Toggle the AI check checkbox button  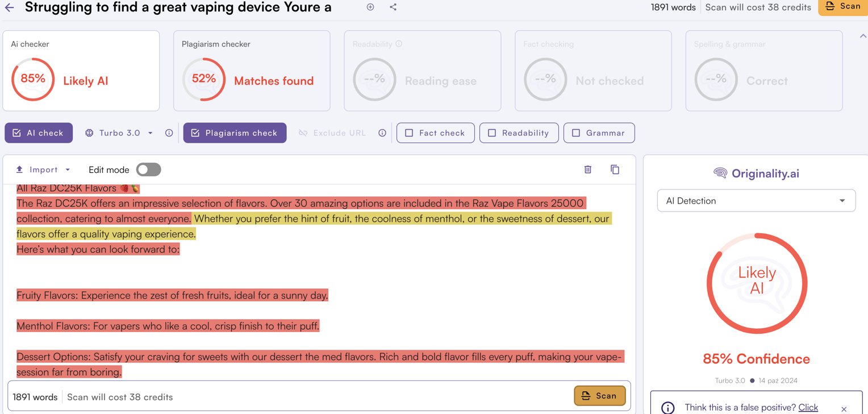(39, 133)
